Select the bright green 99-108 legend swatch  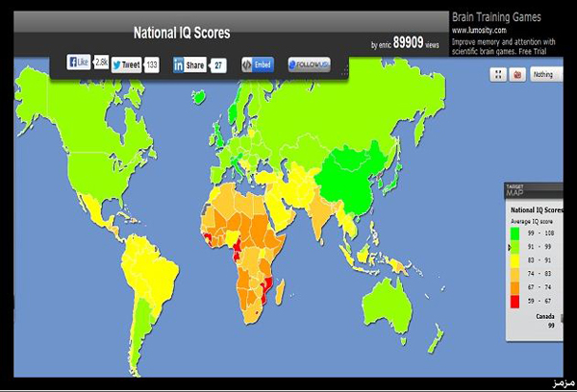coord(516,235)
